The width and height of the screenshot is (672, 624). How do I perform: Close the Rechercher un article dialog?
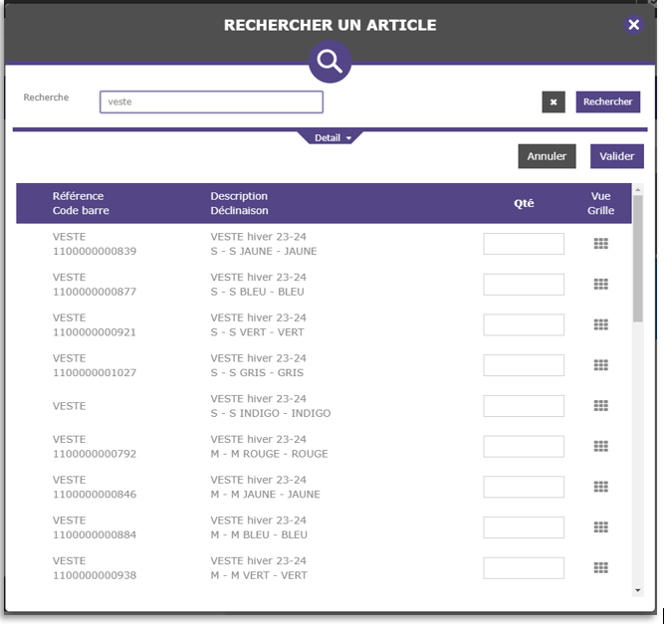(633, 25)
